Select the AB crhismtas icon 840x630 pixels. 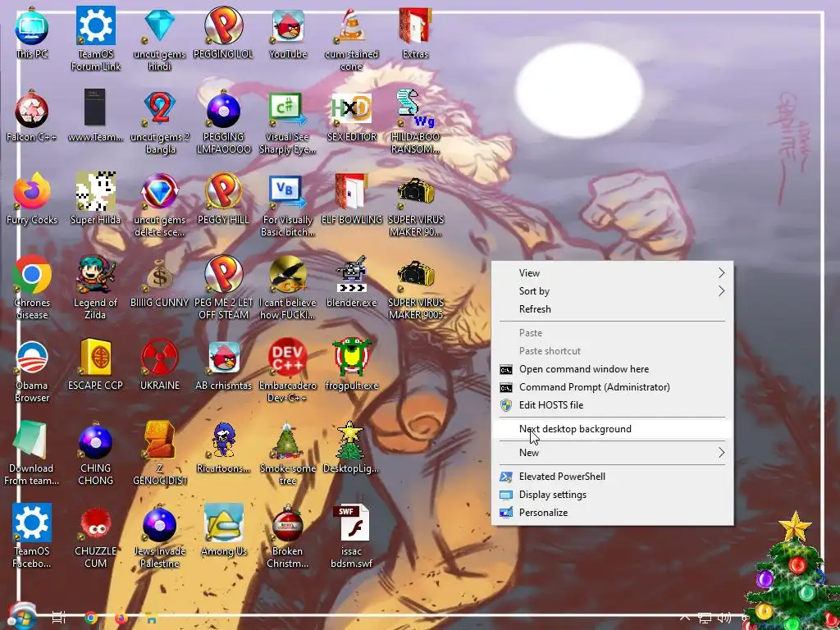[x=223, y=365]
